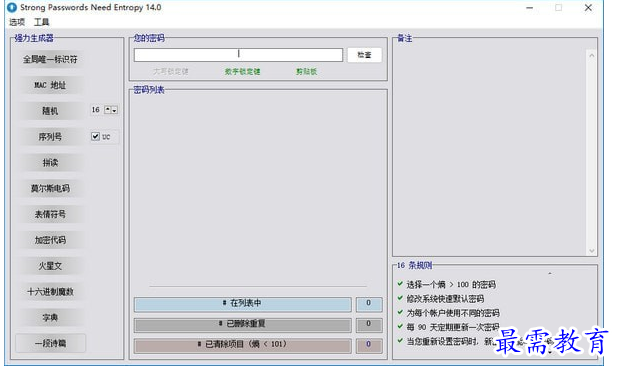Image resolution: width=617 pixels, height=373 pixels.
Task: Click the checkmark icon beside 当您重新设置密码时
Action: coord(400,340)
